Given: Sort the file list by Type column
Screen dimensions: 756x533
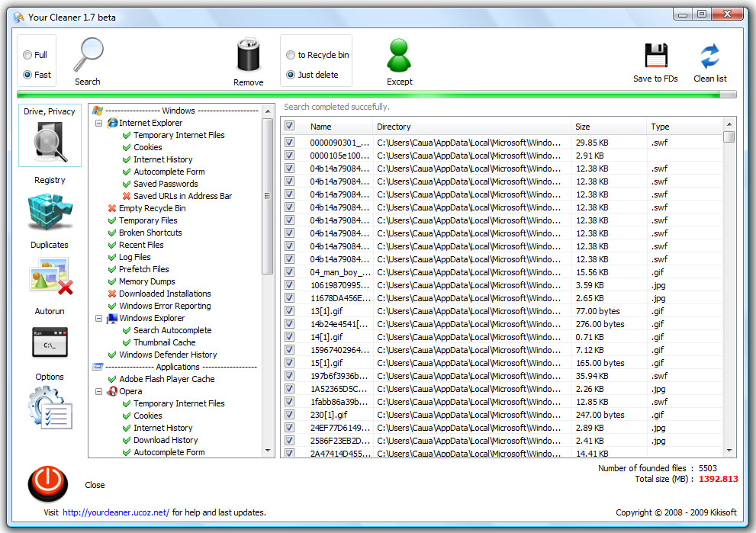Looking at the screenshot, I should [684, 127].
